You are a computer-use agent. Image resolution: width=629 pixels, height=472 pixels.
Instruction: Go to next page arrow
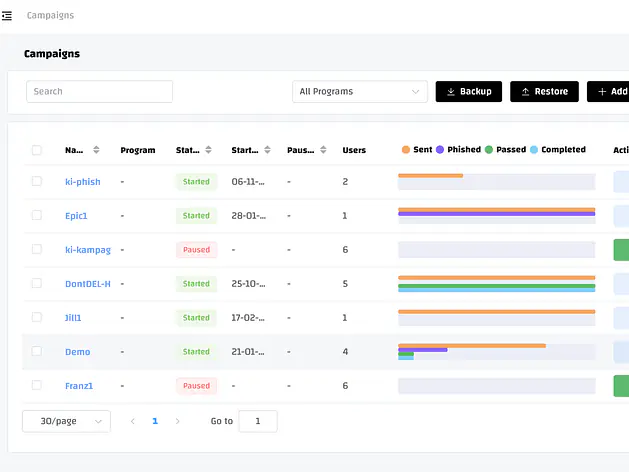point(178,421)
